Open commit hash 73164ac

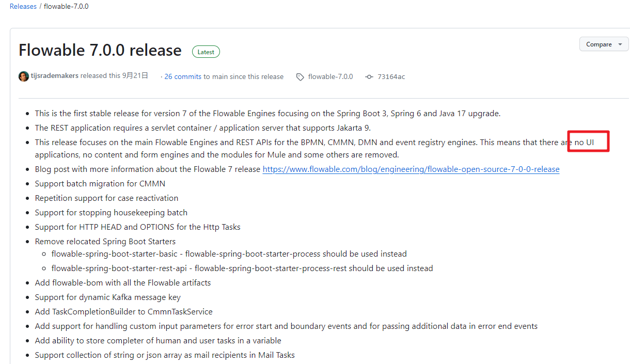pos(391,76)
